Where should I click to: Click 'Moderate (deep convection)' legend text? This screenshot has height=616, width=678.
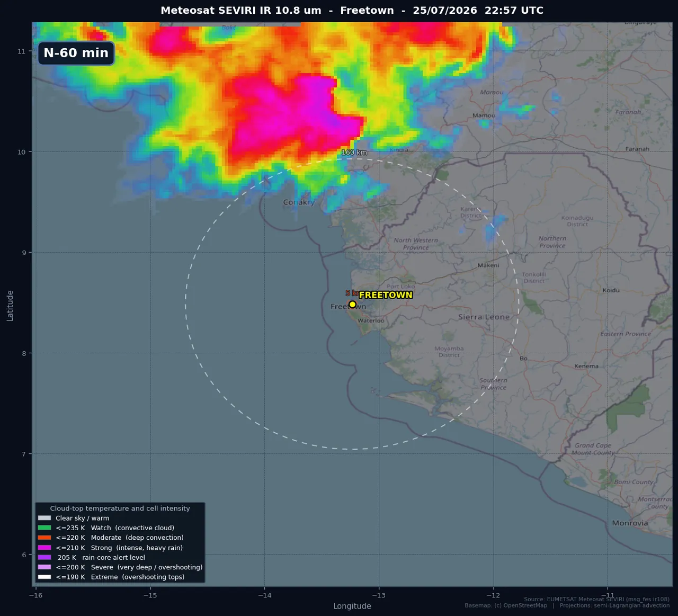click(137, 538)
